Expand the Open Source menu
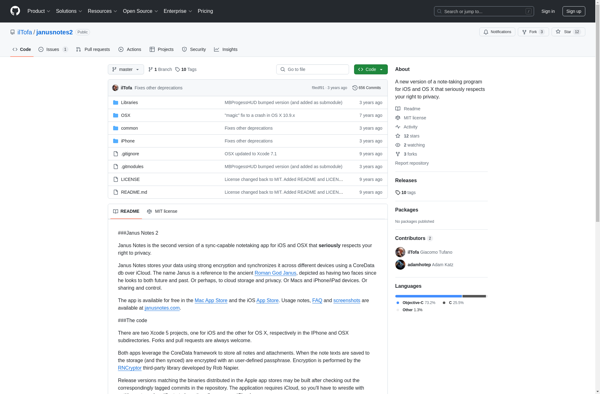600x394 pixels. tap(140, 11)
